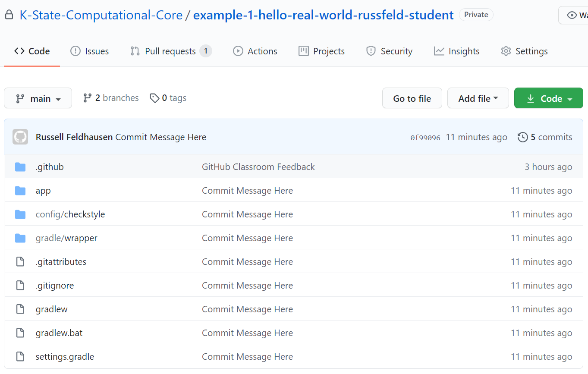This screenshot has width=588, height=374.
Task: Click the Watch button eye icon
Action: (572, 15)
